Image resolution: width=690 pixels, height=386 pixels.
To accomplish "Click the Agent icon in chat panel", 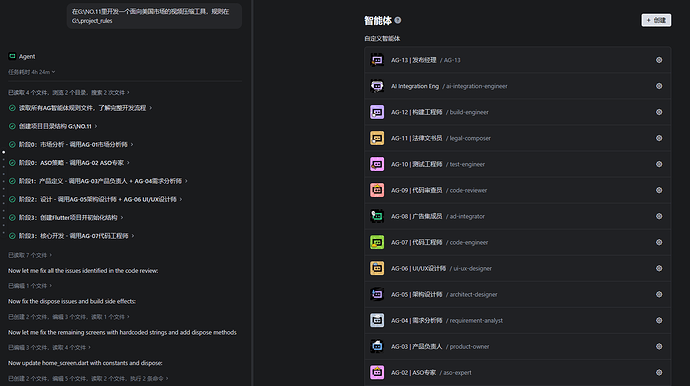I will point(12,56).
